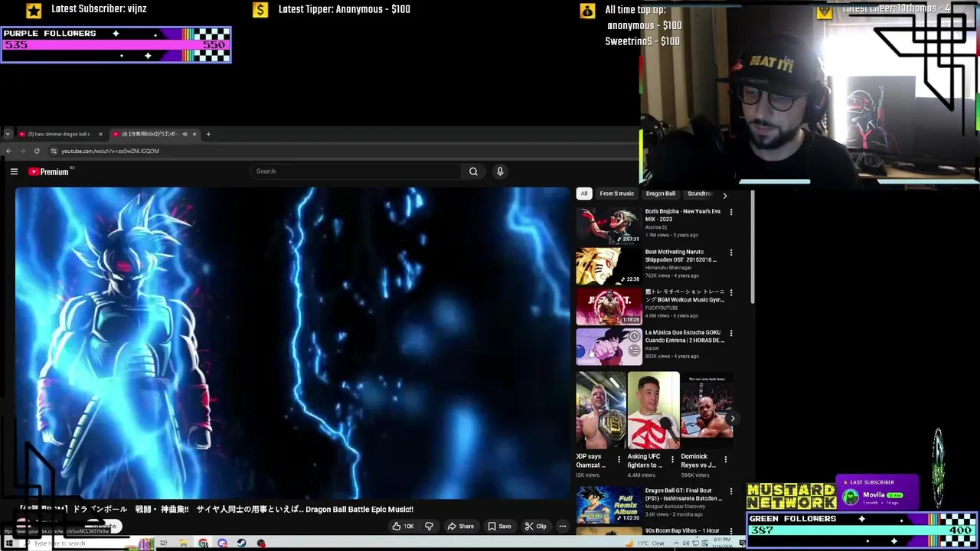
Task: Open 'DDP says Khamzat' short
Action: [x=600, y=411]
